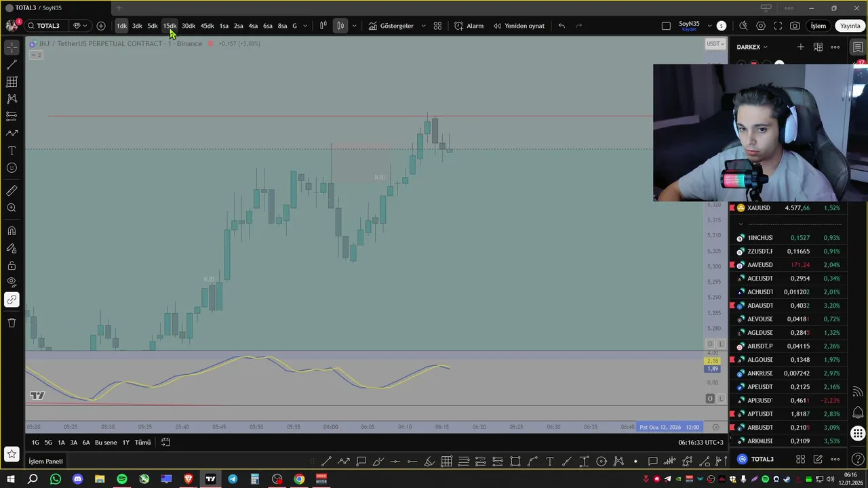Image resolution: width=868 pixels, height=488 pixels.
Task: Switch to 45dk timeframe
Action: [207, 26]
